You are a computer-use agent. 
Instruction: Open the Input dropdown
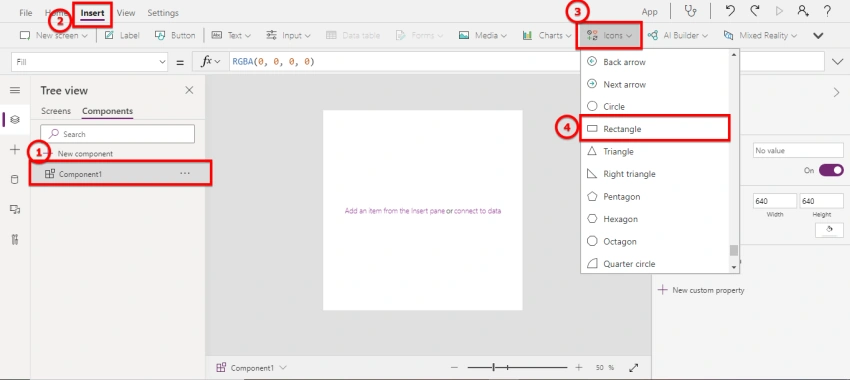pyautogui.click(x=288, y=35)
